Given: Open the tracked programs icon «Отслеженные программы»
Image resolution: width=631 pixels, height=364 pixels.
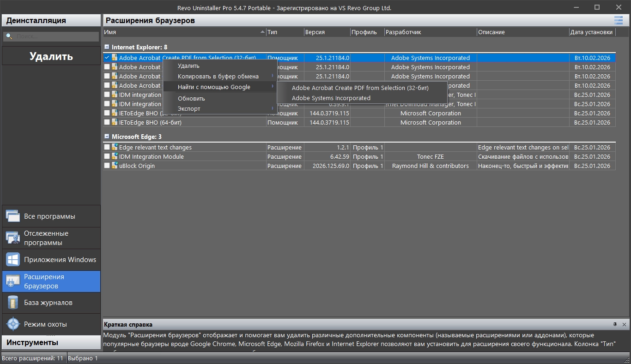Looking at the screenshot, I should click(x=12, y=238).
